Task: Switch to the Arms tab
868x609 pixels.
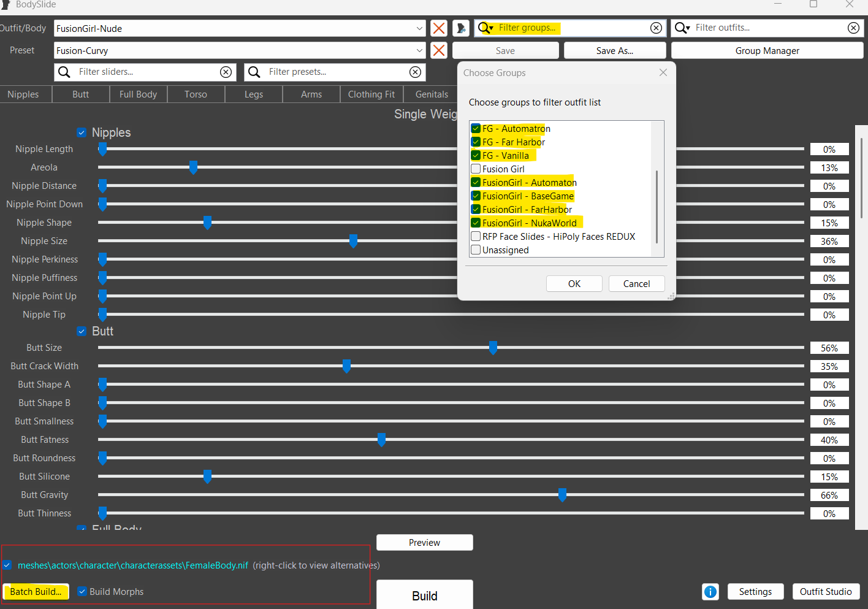Action: pyautogui.click(x=311, y=94)
